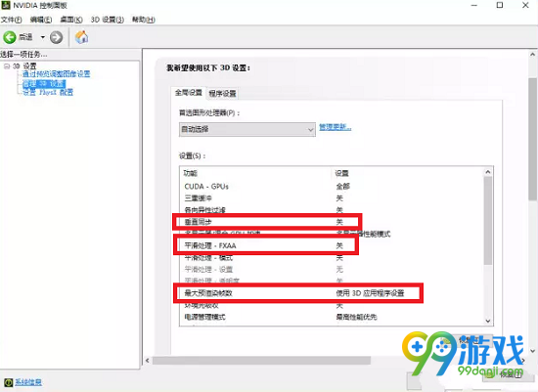Screen dimensions: 538x392
Task: Open the 首选图形处理器 自动选择 dropdown
Action: click(x=247, y=129)
